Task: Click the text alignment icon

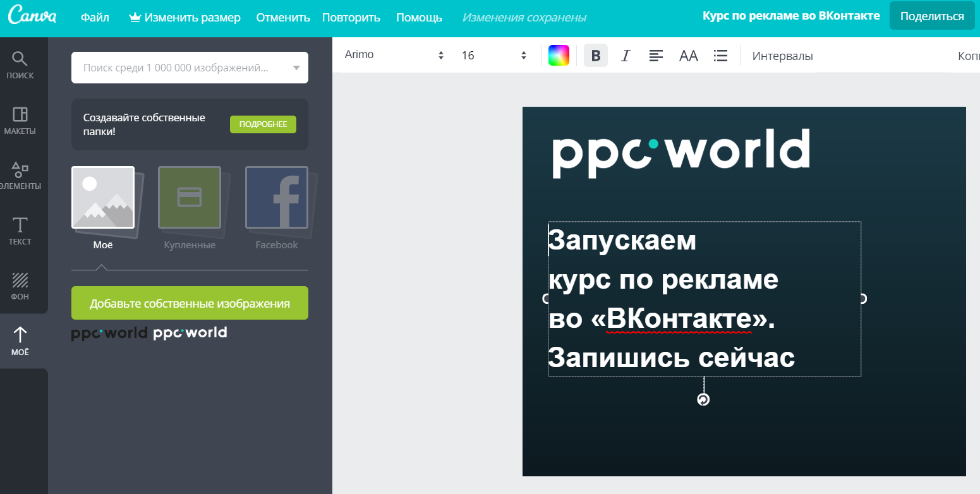Action: pyautogui.click(x=656, y=56)
